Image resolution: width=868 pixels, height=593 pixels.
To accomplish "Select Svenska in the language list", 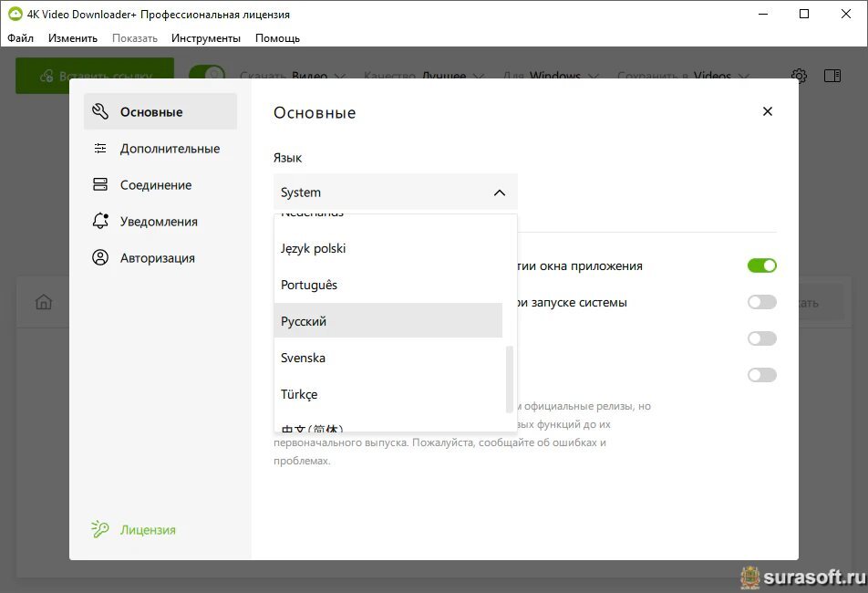I will pyautogui.click(x=387, y=358).
